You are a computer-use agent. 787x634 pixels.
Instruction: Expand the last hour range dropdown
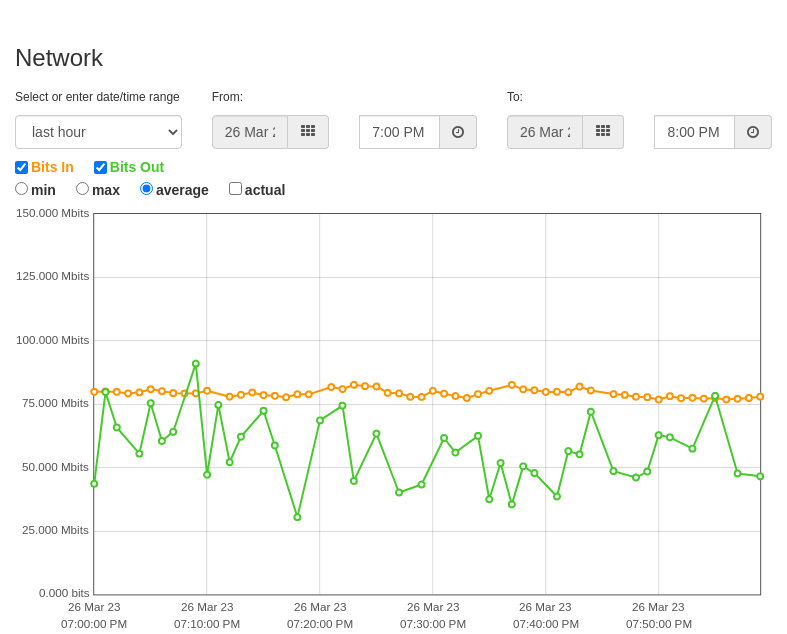click(x=98, y=132)
